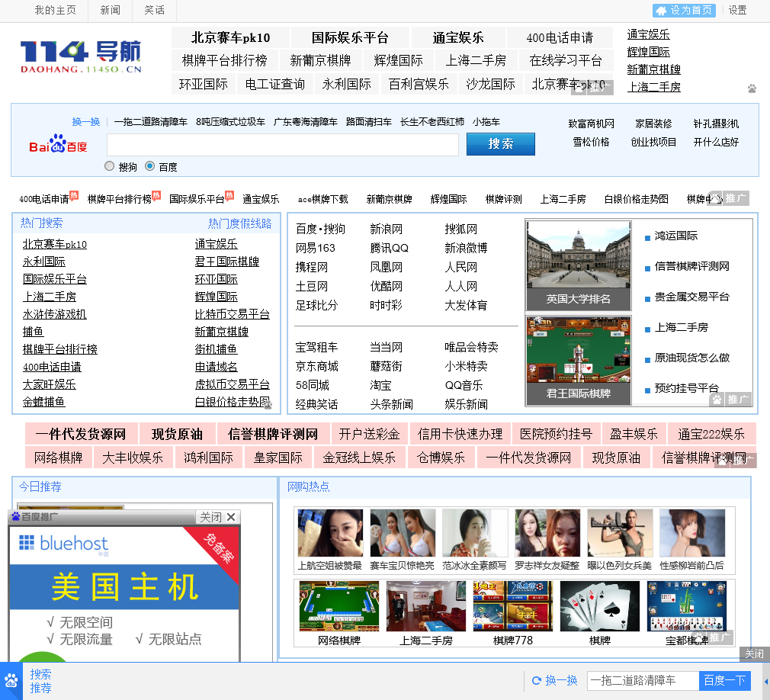Select the 百度 radio button
Screen dimensions: 770x700
pyautogui.click(x=149, y=166)
